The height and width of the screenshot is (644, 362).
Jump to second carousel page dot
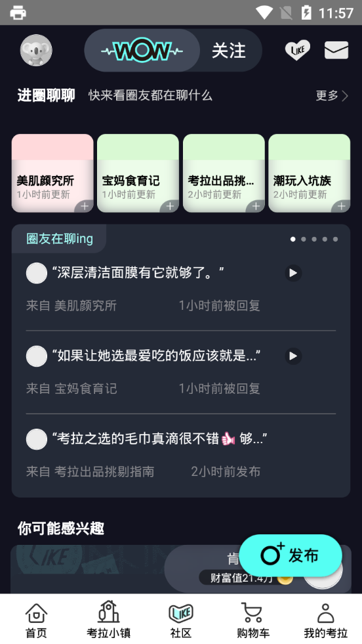(x=304, y=239)
